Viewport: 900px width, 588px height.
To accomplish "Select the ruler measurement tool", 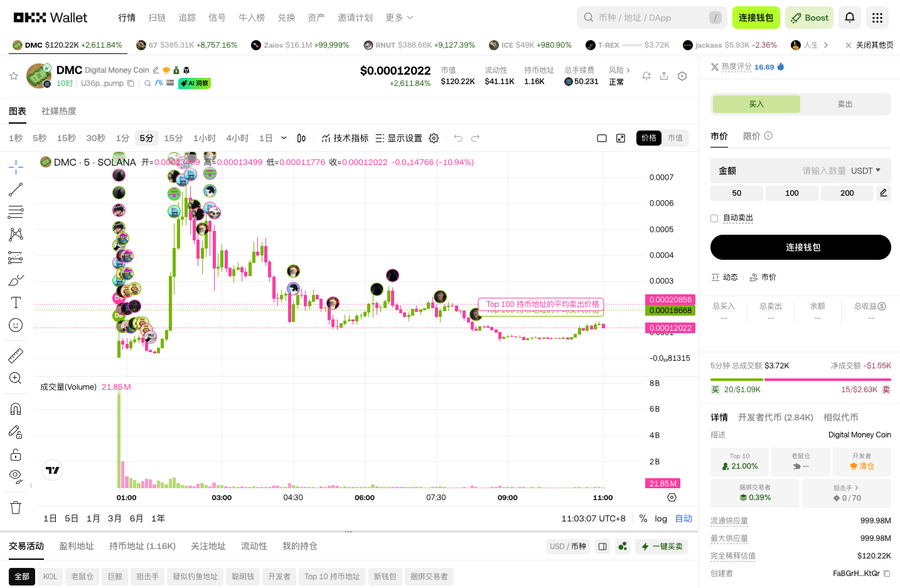I will (15, 355).
